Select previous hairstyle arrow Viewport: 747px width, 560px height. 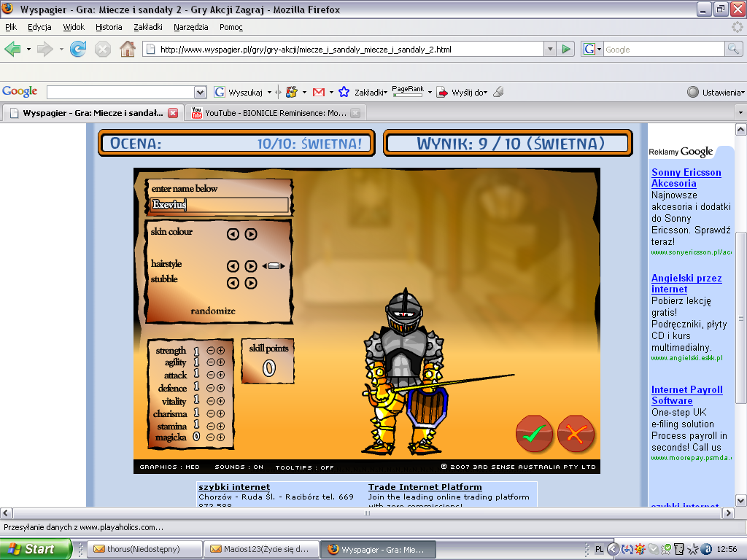coord(233,266)
